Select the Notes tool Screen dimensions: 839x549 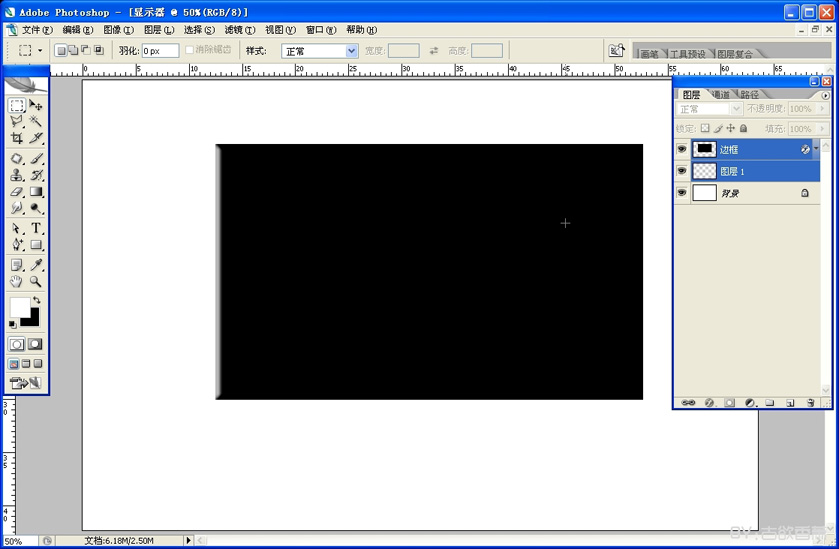coord(17,265)
